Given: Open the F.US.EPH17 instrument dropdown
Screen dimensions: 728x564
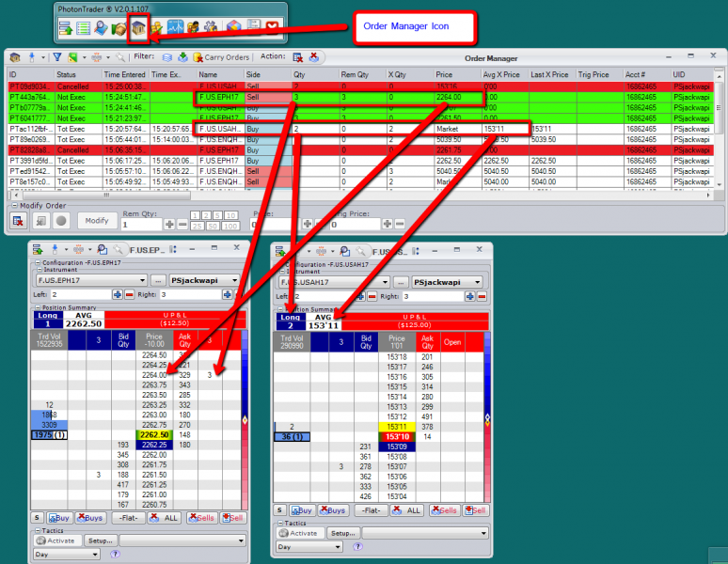Looking at the screenshot, I should click(143, 280).
